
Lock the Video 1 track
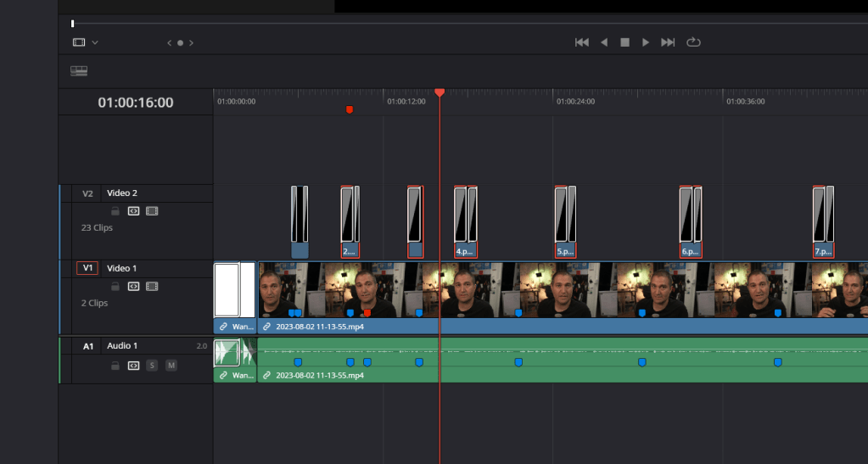tap(115, 286)
